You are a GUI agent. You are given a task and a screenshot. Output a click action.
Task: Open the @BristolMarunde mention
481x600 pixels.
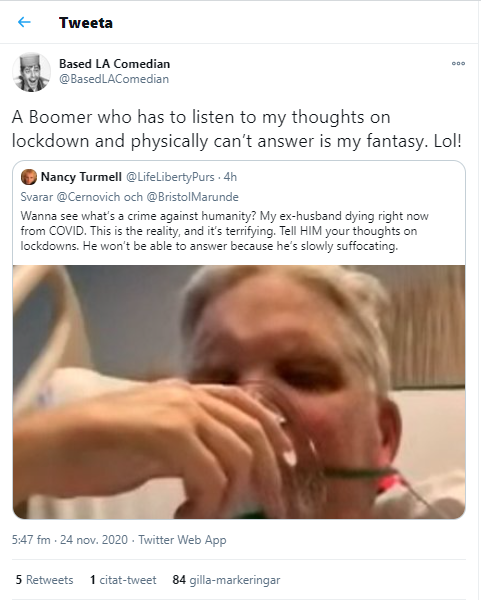point(192,197)
